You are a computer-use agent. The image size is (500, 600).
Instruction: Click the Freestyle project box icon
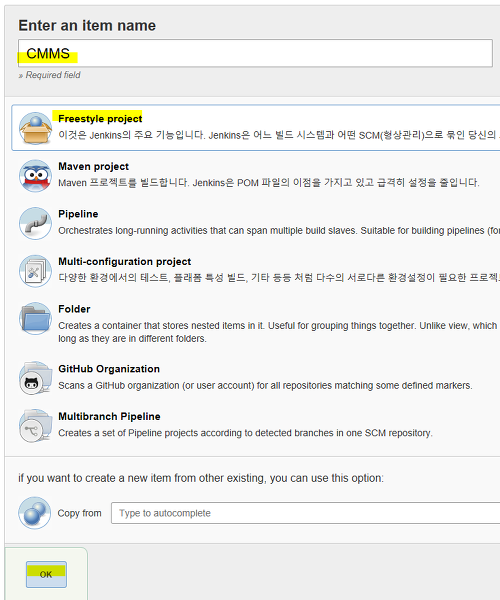click(x=35, y=128)
